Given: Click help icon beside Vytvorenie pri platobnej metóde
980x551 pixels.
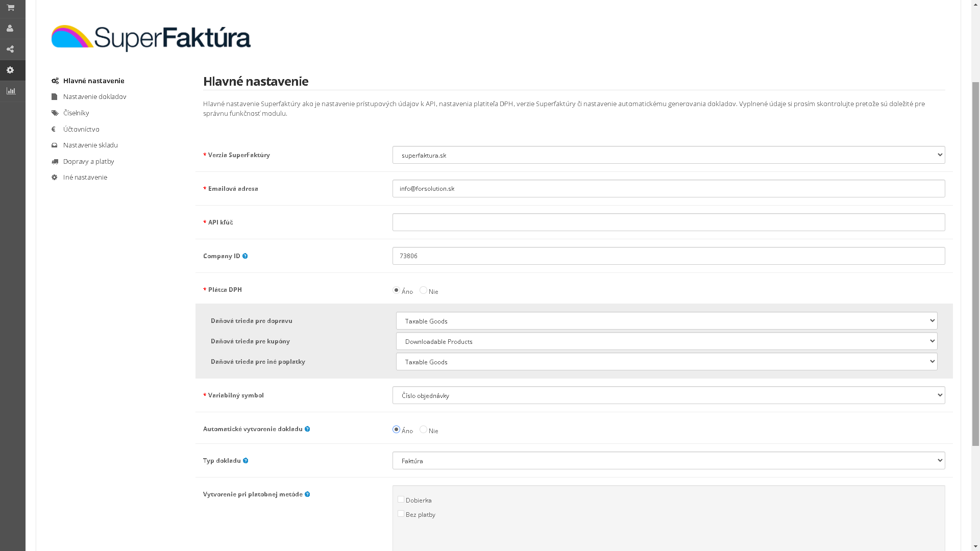Looking at the screenshot, I should pyautogui.click(x=307, y=494).
